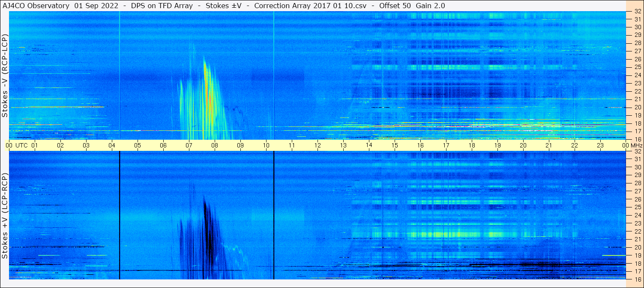
Task: Select the 22 hour tick on time axis
Action: (575, 145)
